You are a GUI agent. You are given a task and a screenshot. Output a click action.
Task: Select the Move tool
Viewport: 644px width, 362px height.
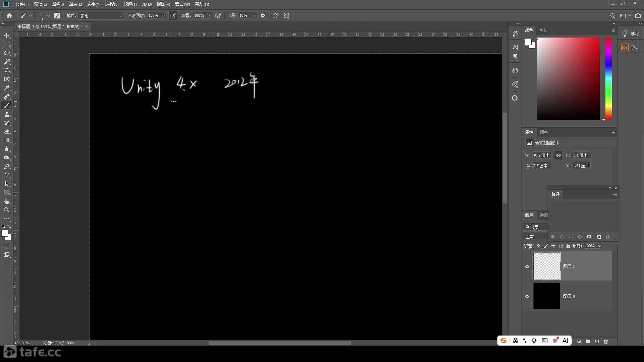pyautogui.click(x=7, y=36)
